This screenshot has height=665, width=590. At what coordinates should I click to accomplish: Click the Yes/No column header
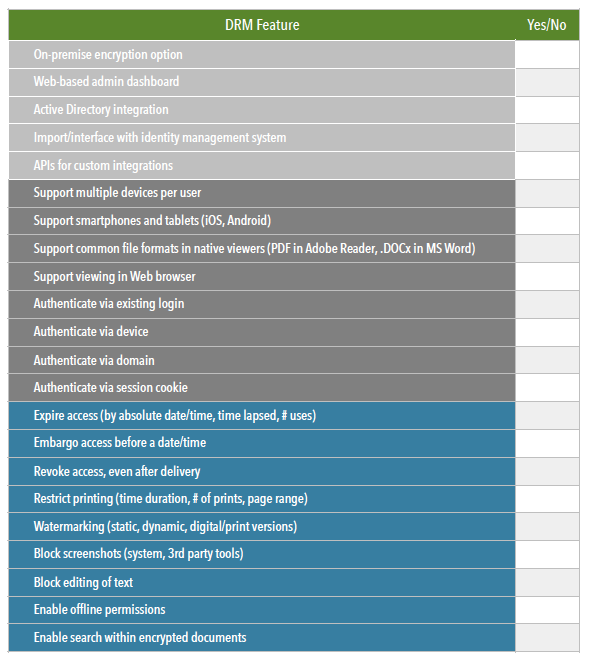[547, 25]
